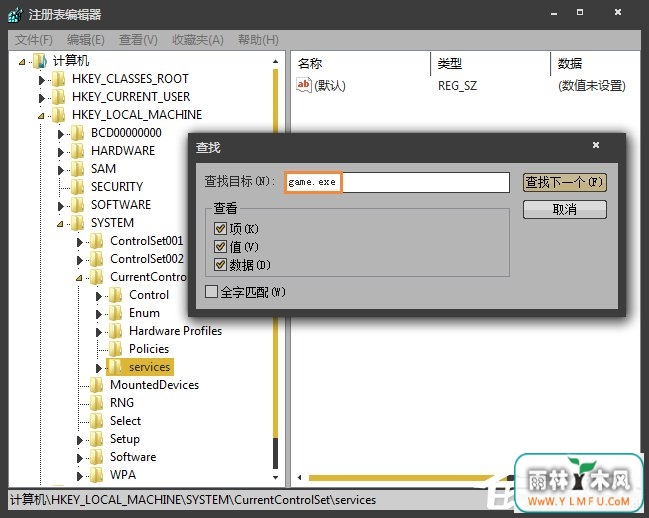Uncheck the 值(V) values checkbox
This screenshot has width=649, height=518.
(x=220, y=247)
